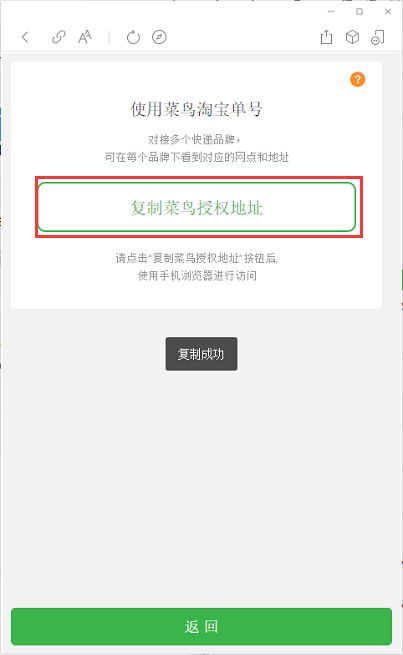This screenshot has width=403, height=655.
Task: Click the text 对接多个快递品牌
Action: [194, 139]
